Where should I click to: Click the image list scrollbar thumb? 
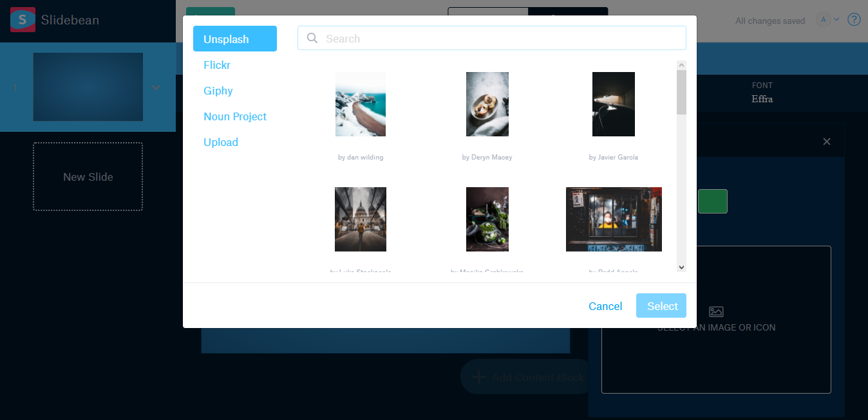pyautogui.click(x=682, y=92)
